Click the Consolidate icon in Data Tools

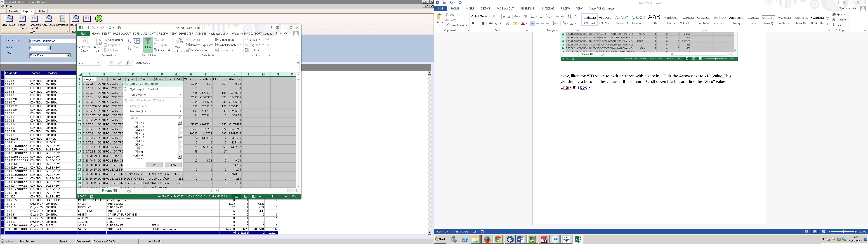[225, 40]
